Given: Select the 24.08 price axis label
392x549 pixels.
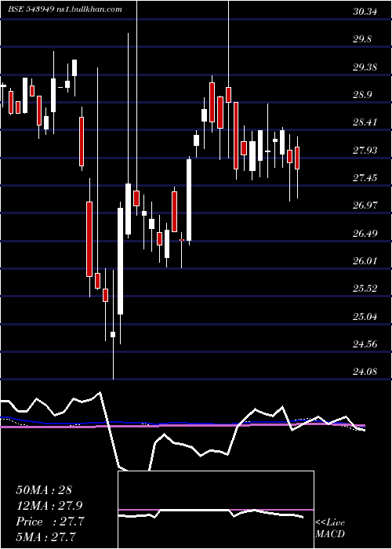Looking at the screenshot, I should click(x=365, y=371).
